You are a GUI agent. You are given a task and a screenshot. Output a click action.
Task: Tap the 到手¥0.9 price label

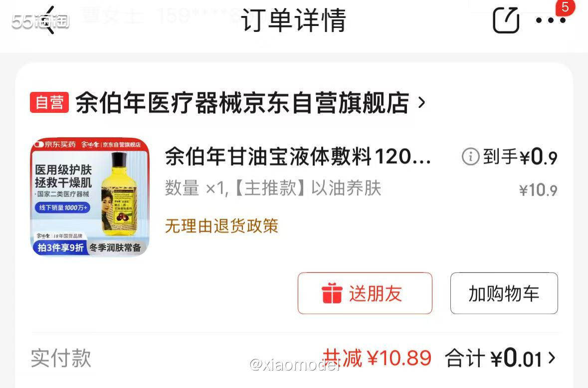click(520, 157)
